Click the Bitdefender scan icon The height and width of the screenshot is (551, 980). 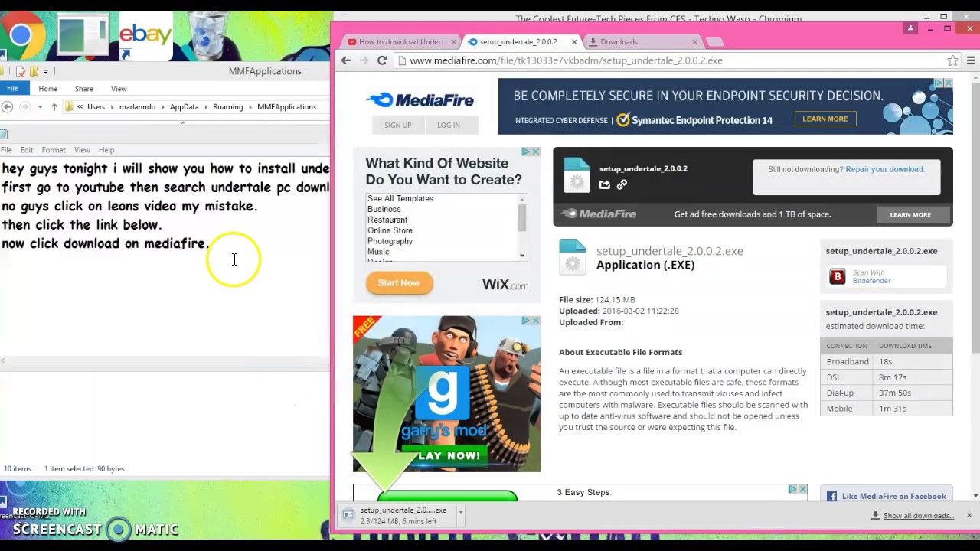[837, 276]
